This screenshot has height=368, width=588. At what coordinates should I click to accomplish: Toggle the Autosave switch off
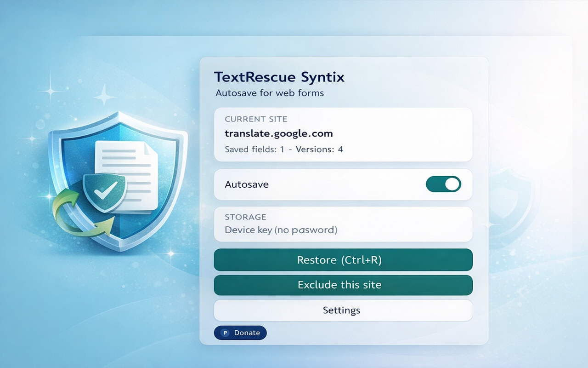click(x=443, y=184)
